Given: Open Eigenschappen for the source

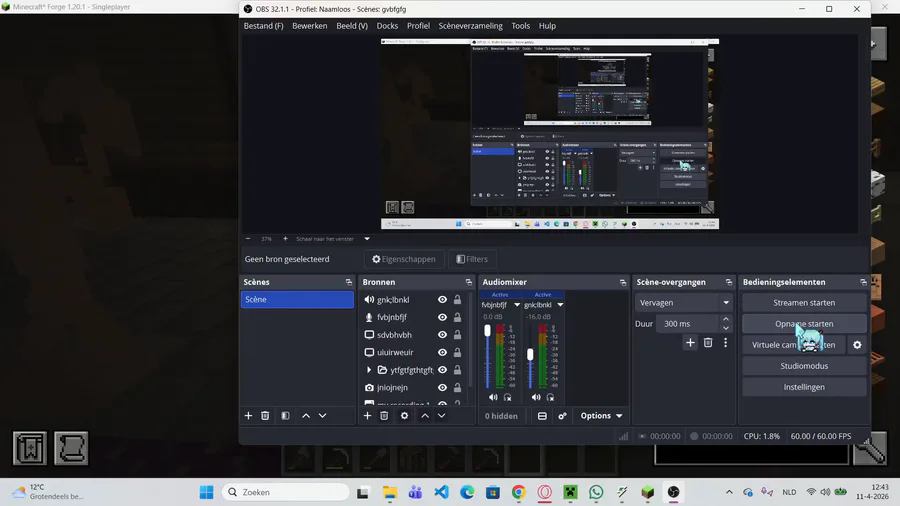Looking at the screenshot, I should (404, 259).
